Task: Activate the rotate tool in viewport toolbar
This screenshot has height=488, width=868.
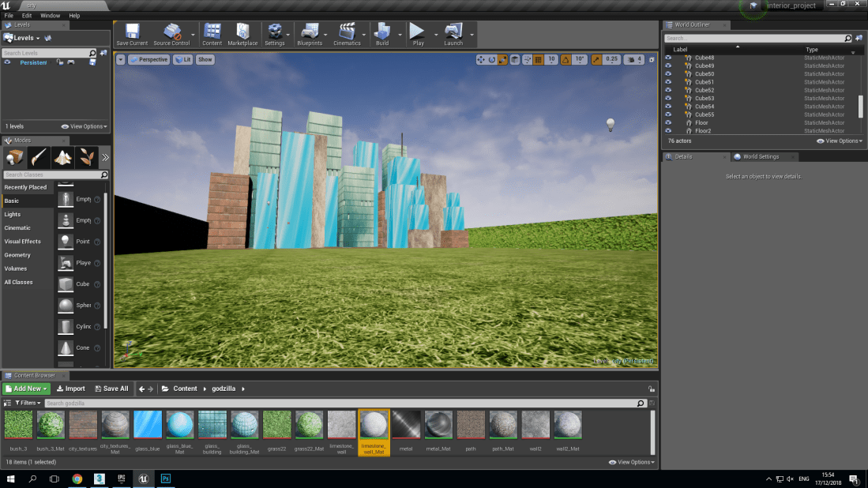Action: click(492, 59)
